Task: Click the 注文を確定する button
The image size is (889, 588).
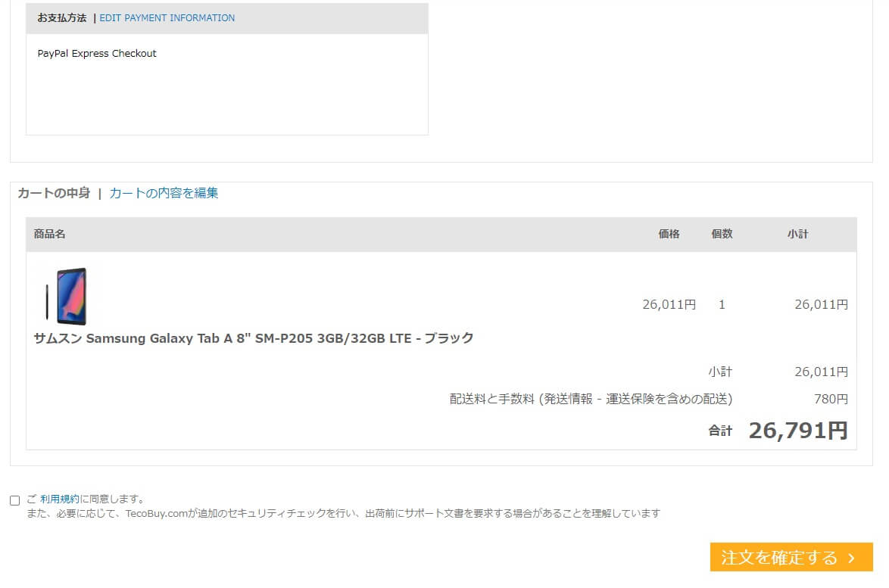Action: coord(791,558)
